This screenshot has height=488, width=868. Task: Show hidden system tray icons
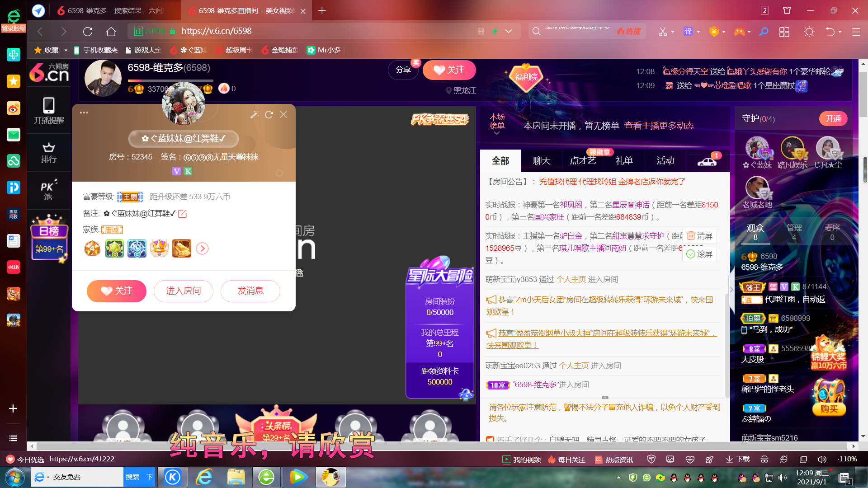click(x=618, y=478)
